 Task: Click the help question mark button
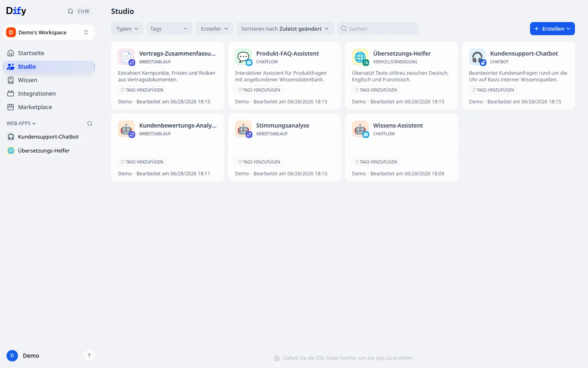(x=89, y=356)
